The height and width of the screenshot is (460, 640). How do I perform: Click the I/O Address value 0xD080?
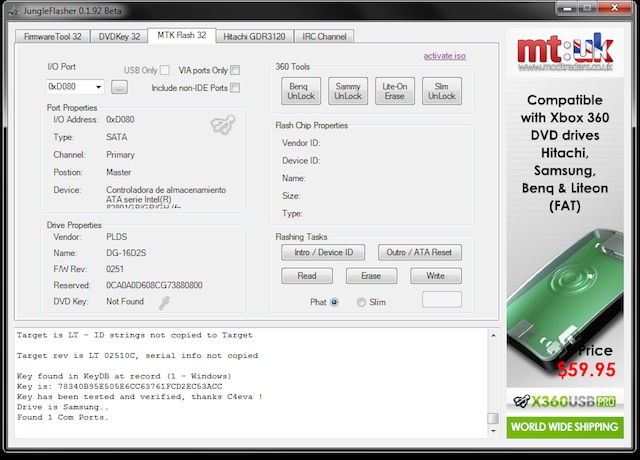120,120
